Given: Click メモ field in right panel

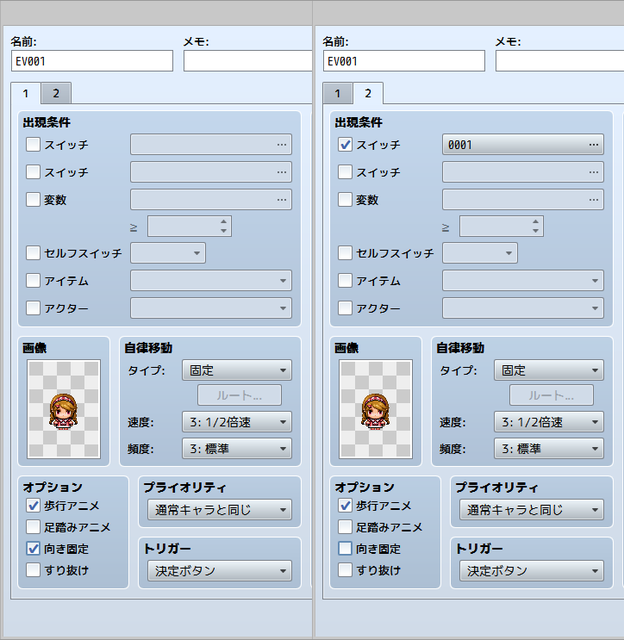Looking at the screenshot, I should (x=560, y=61).
